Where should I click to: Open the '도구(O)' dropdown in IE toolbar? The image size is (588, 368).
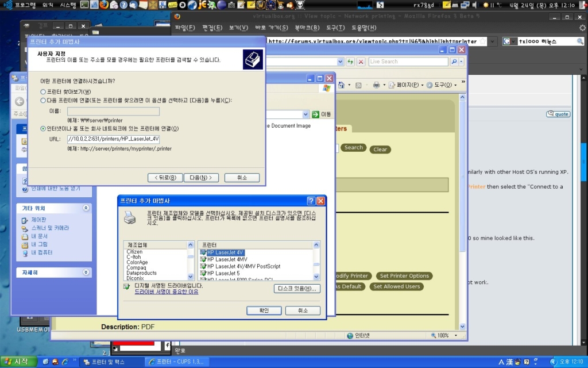pyautogui.click(x=455, y=85)
